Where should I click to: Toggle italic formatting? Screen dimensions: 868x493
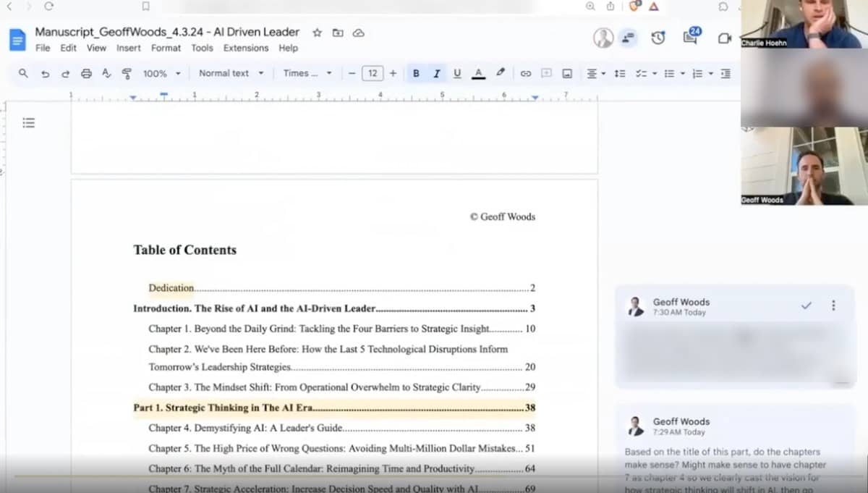(436, 73)
